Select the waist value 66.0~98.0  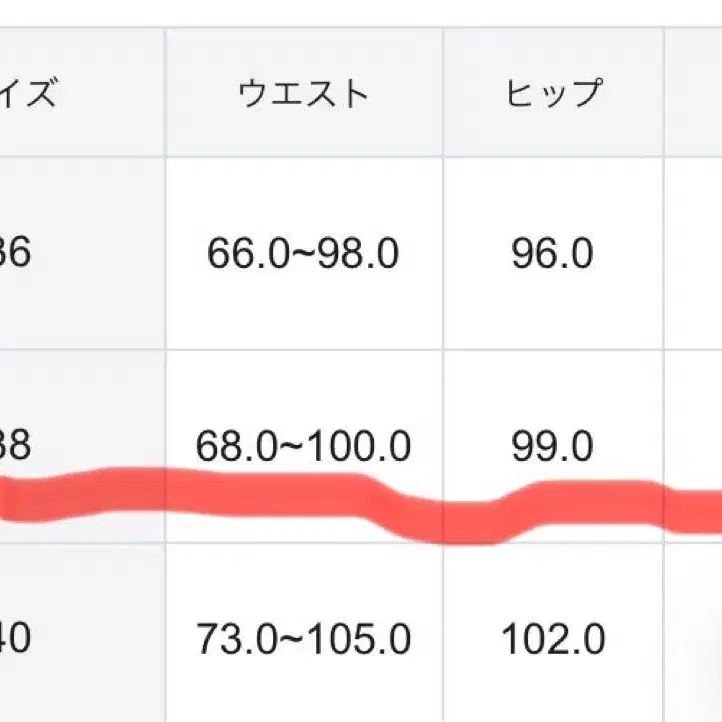(x=303, y=254)
